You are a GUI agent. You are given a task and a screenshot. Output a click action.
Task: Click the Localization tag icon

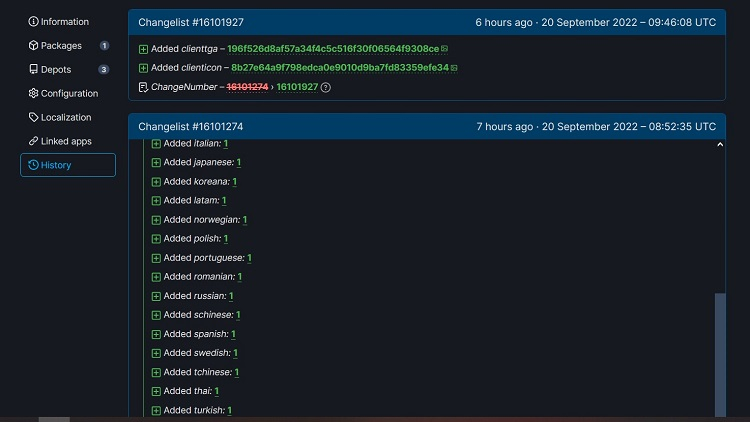33,117
